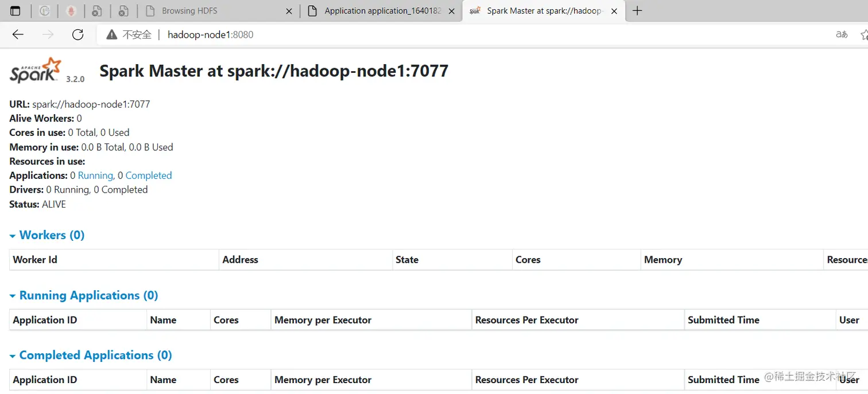Select the Spark Master tab

coord(543,11)
